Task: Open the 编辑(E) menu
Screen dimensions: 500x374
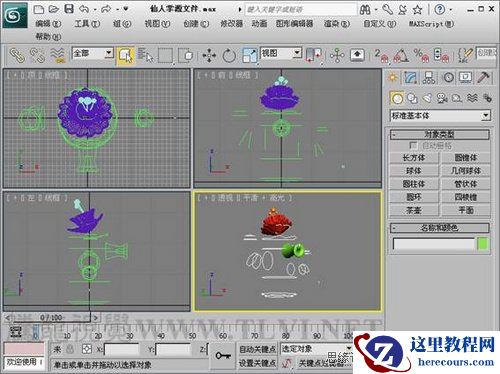Action: click(48, 24)
